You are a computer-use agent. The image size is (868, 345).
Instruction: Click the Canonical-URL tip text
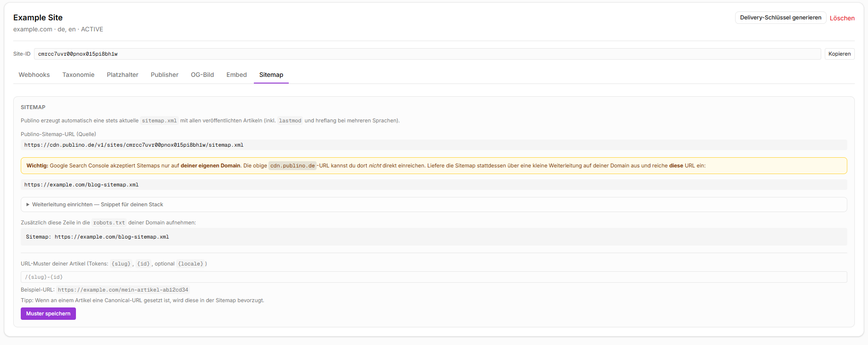click(x=143, y=300)
